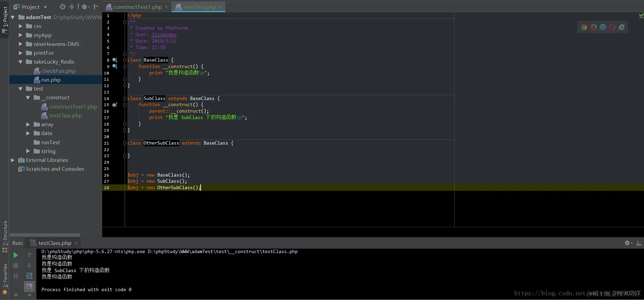
Task: Click the BaseClass gutter overridden marker on line 8
Action: 115,60
